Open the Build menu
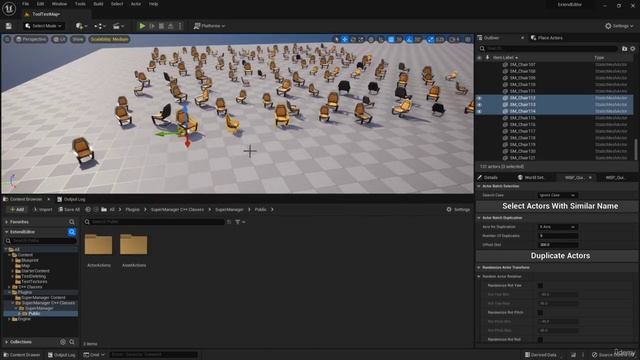640x360 pixels. [98, 4]
